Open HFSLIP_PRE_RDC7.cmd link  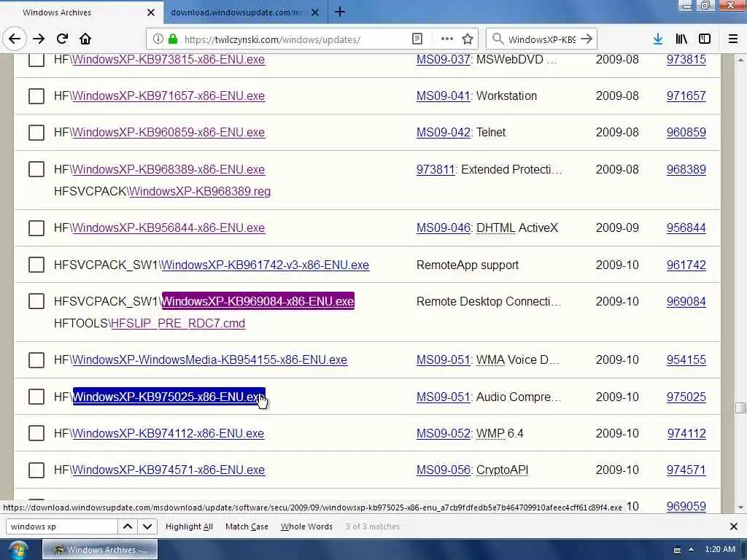pos(178,323)
